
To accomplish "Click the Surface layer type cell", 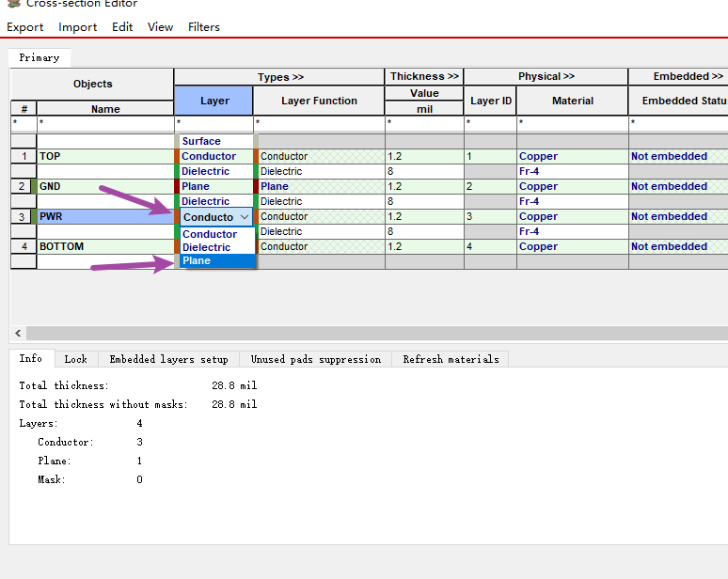I will [x=216, y=141].
